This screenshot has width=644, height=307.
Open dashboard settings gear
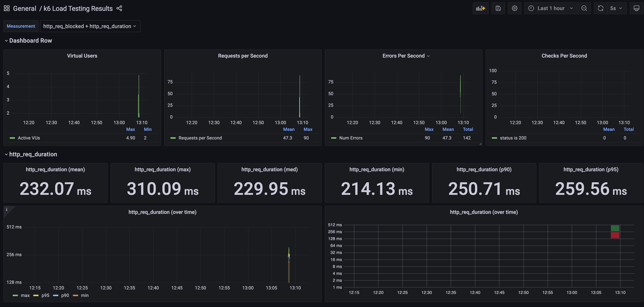click(514, 8)
